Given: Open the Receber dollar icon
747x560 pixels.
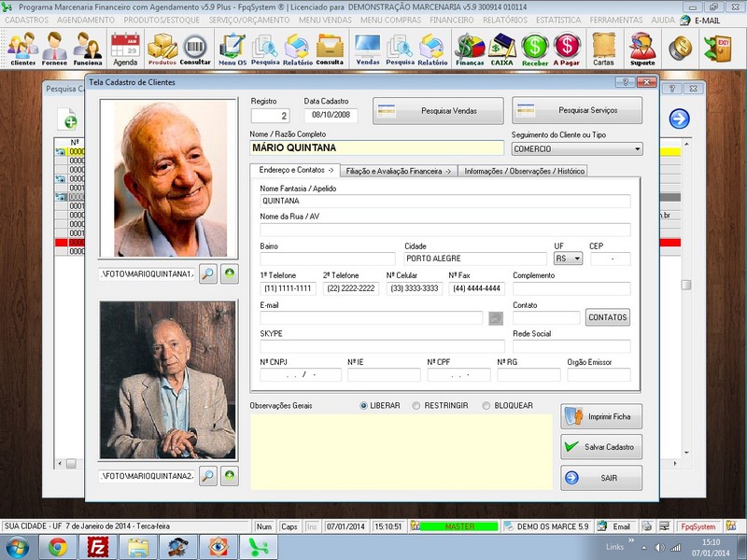Looking at the screenshot, I should pyautogui.click(x=534, y=47).
